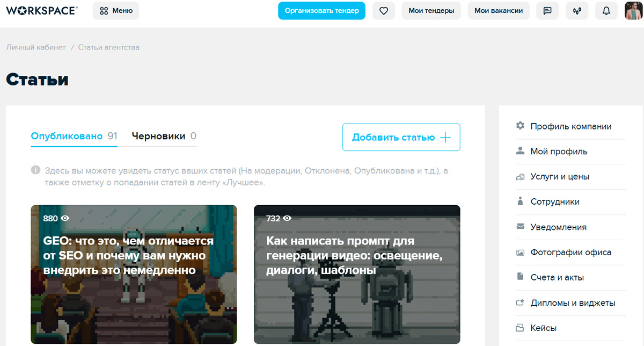Click the envelope icon beside Уведомления

(519, 227)
